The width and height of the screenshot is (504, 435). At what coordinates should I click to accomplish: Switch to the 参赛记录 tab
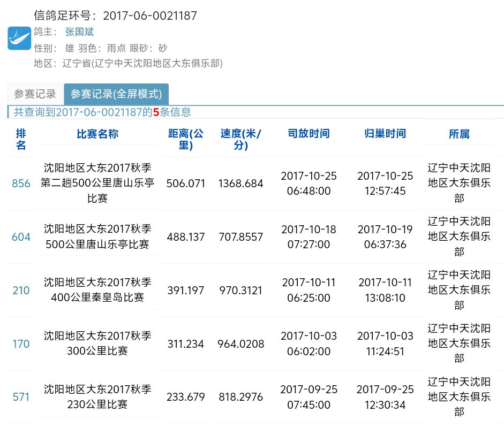pyautogui.click(x=35, y=94)
